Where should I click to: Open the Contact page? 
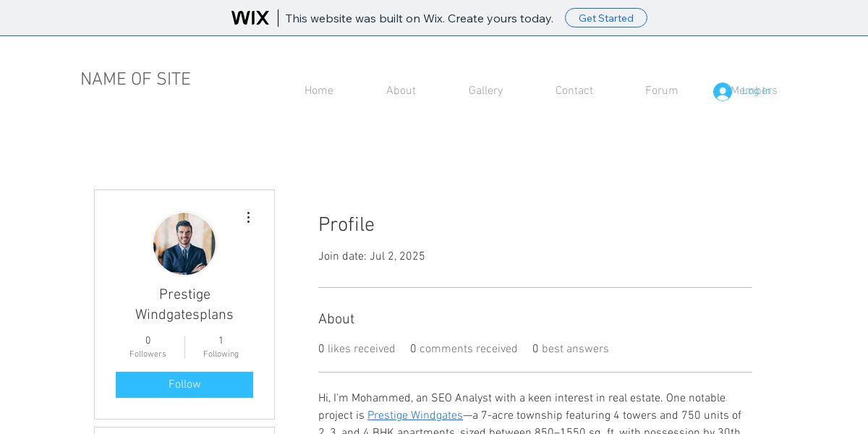coord(574,91)
